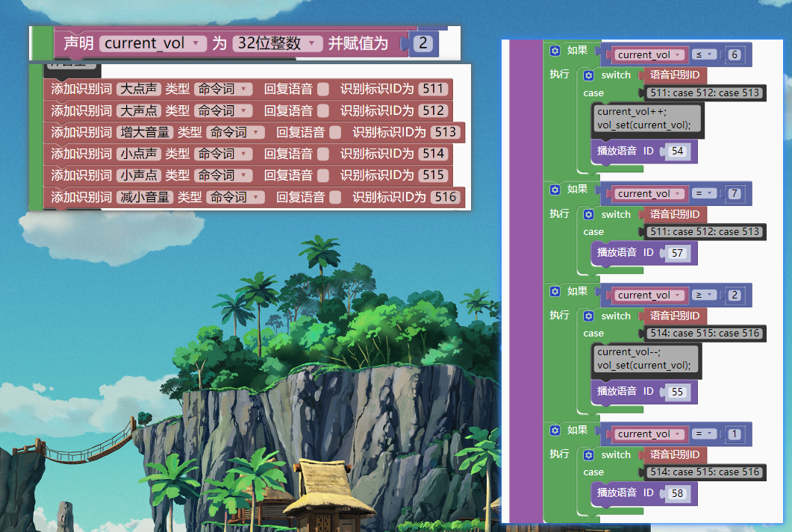Viewport: 792px width, 532px height.
Task: Click the gear icon on the bottom switch block
Action: tap(587, 454)
